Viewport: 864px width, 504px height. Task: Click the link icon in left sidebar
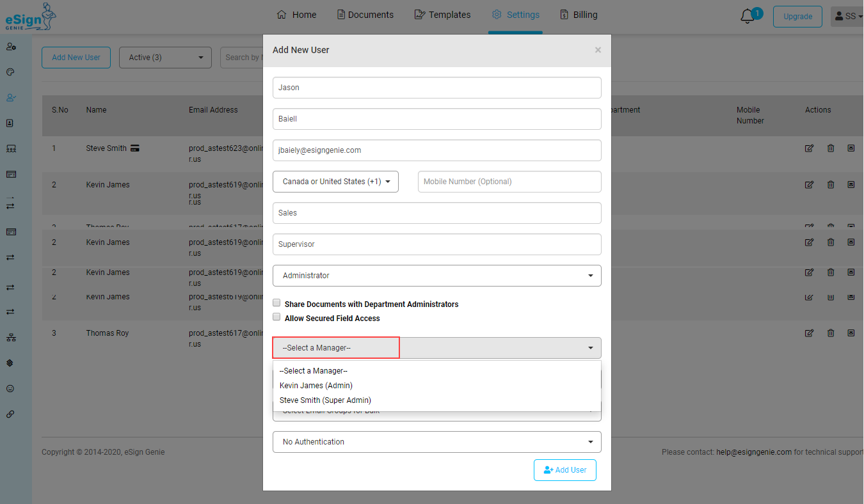coord(10,414)
